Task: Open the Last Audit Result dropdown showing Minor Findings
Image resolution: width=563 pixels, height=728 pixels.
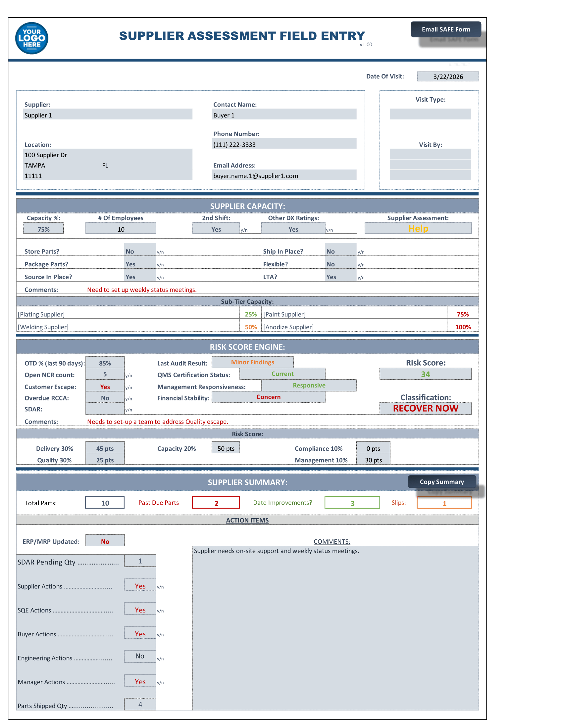Action: (252, 362)
